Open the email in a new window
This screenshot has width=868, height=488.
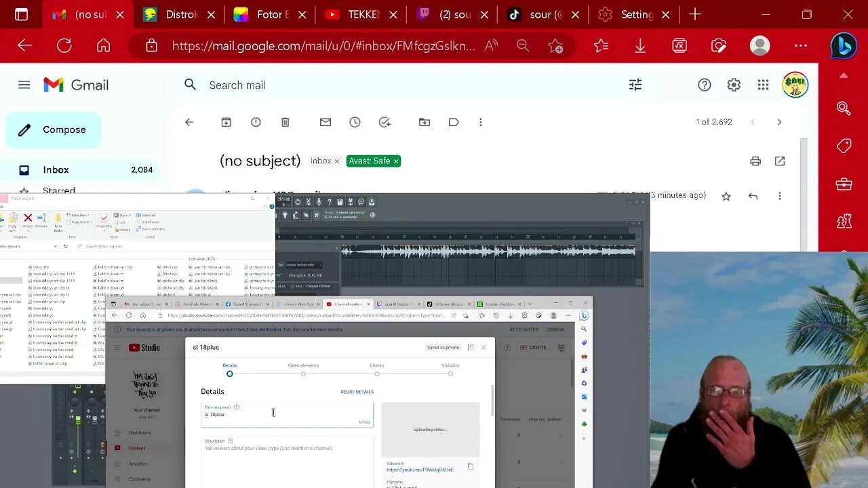pyautogui.click(x=780, y=161)
